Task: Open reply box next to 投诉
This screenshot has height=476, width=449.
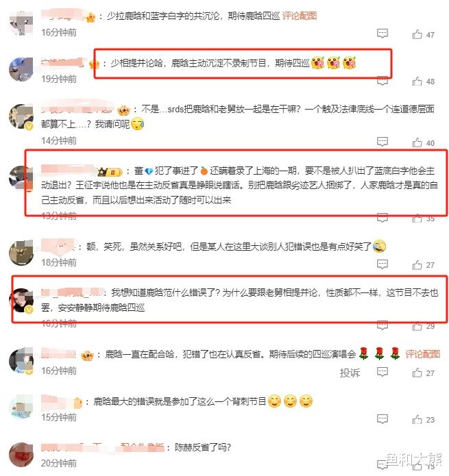Action: tap(383, 372)
